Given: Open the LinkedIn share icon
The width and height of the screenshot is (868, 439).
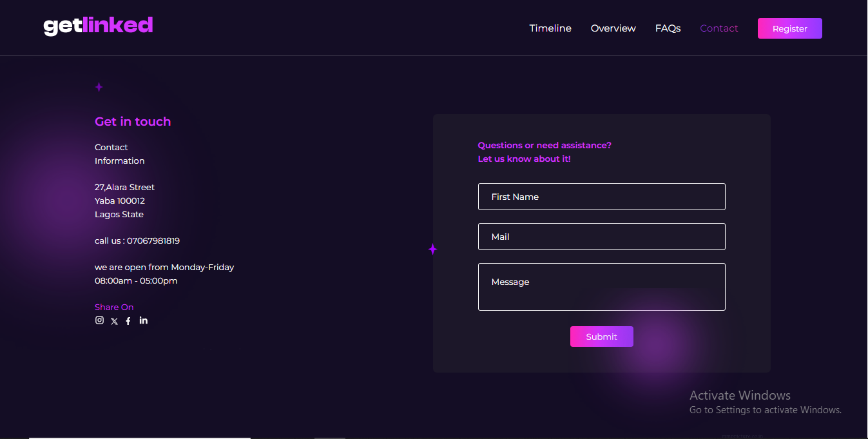Looking at the screenshot, I should point(143,320).
